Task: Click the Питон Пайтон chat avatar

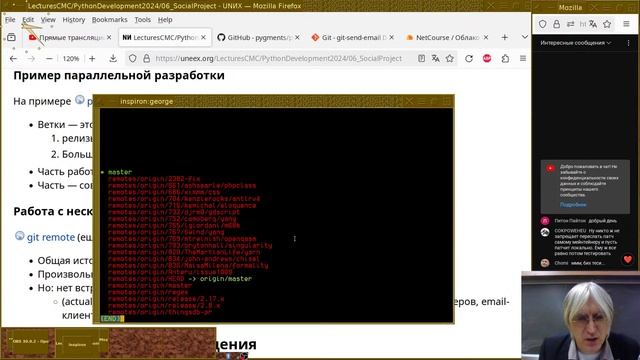Action: pyautogui.click(x=545, y=221)
